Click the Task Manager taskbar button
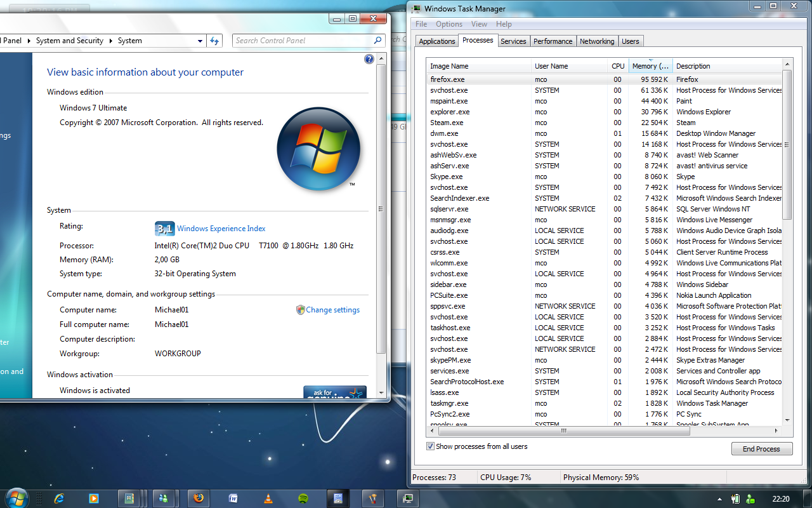Screen dimensions: 812x508 (x=408, y=498)
